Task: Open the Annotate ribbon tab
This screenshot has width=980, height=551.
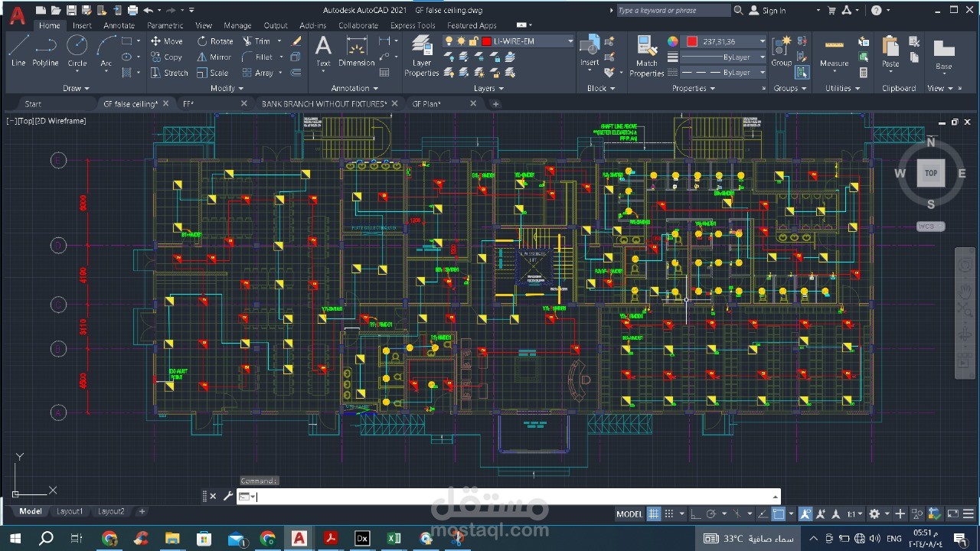Action: [119, 25]
